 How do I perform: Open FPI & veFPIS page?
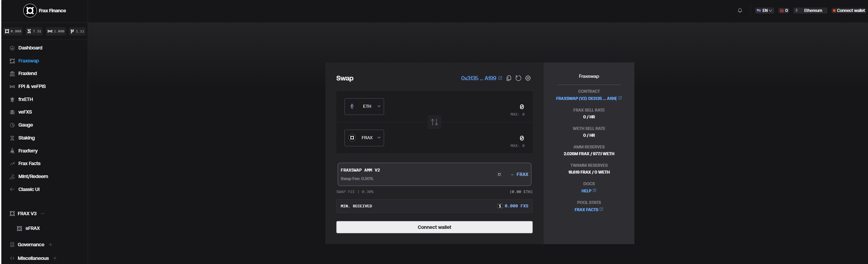tap(32, 86)
